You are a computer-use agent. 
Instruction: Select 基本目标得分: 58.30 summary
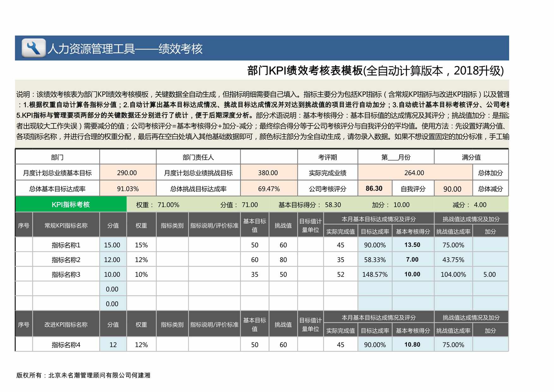[x=310, y=205]
